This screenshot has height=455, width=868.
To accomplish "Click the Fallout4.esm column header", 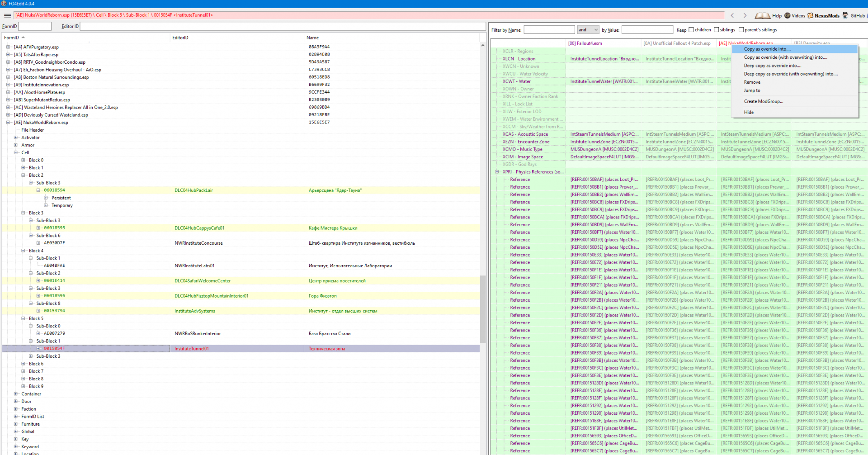I will (x=585, y=43).
